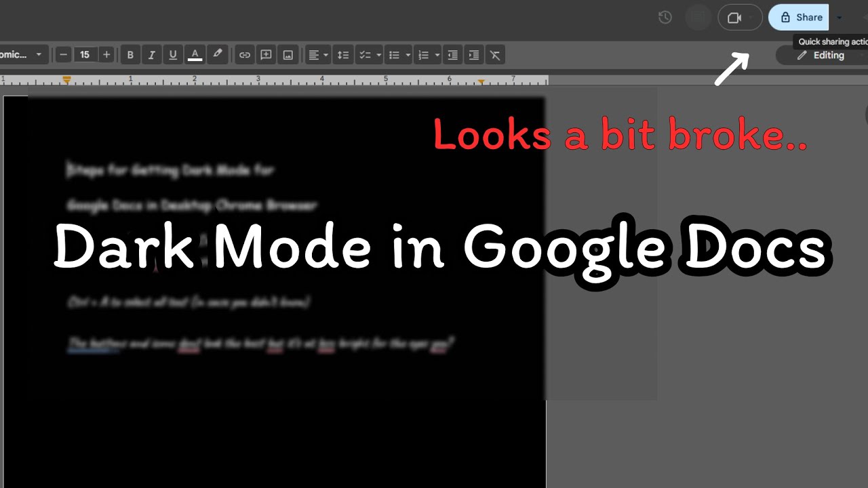Clear formatting from selected text
This screenshot has width=868, height=488.
(496, 55)
